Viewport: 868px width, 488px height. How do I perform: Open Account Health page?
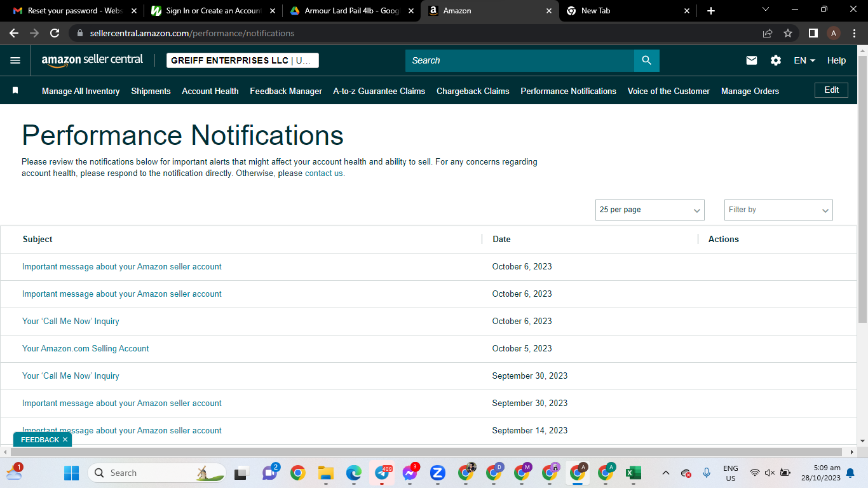point(210,91)
